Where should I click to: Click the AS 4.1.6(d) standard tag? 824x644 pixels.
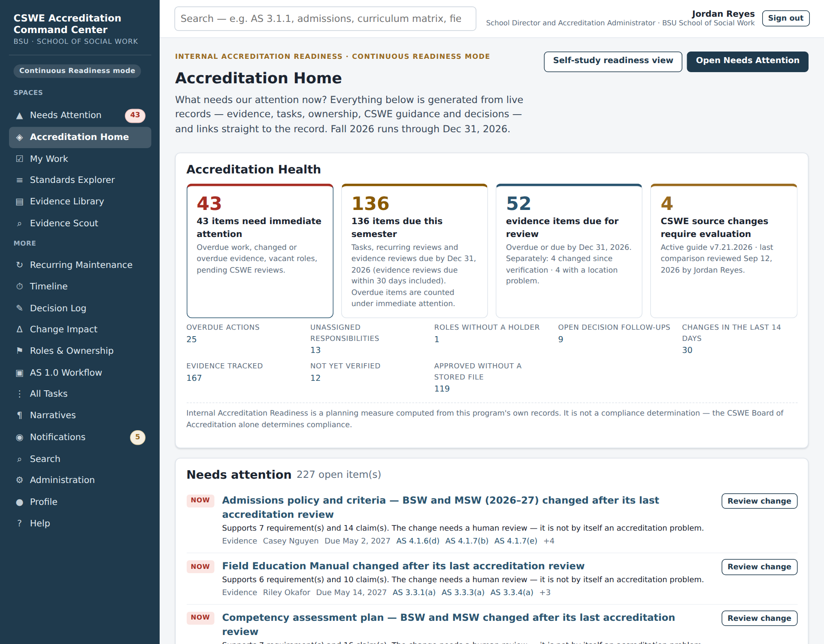pyautogui.click(x=418, y=541)
